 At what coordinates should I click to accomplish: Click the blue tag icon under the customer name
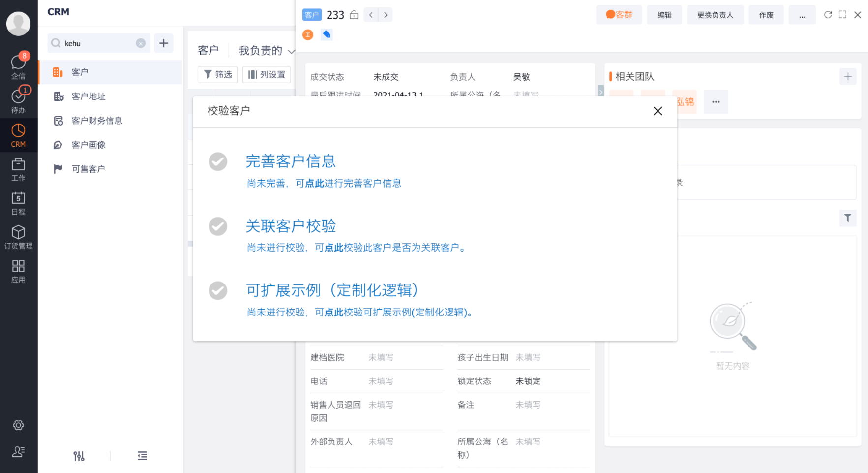(327, 34)
